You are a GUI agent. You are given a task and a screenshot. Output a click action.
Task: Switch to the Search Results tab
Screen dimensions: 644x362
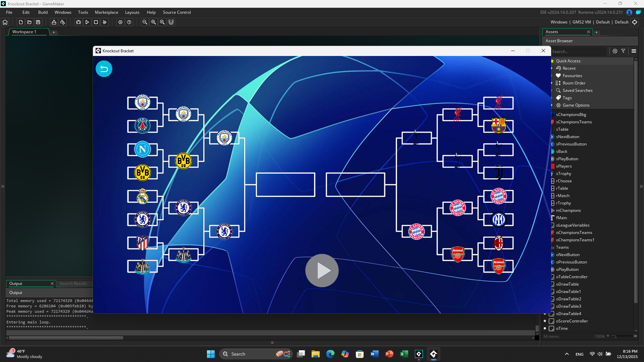click(x=73, y=284)
